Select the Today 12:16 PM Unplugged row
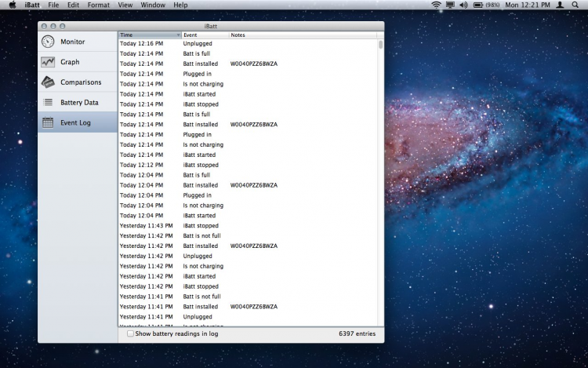588x368 pixels. 248,43
